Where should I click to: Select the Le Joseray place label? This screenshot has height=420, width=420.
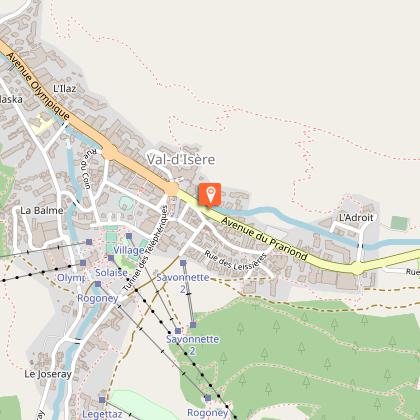pyautogui.click(x=48, y=374)
